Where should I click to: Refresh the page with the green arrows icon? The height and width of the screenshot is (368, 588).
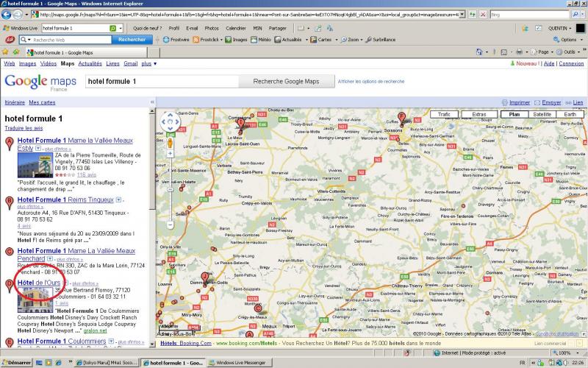(473, 15)
